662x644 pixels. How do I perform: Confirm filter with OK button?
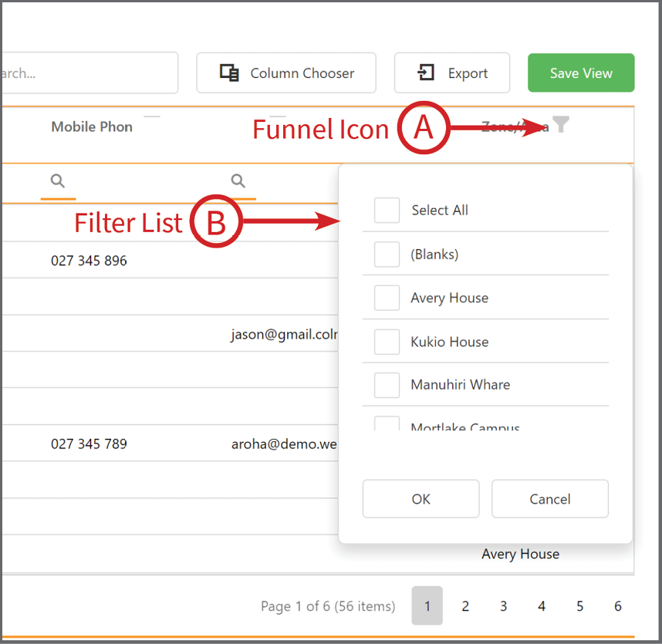pyautogui.click(x=421, y=499)
